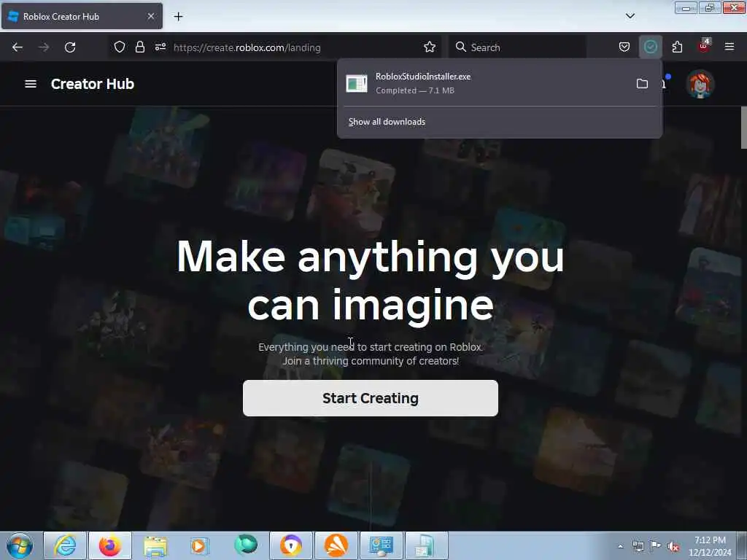Click the page vertical scrollbar thumb
This screenshot has width=747, height=560.
pyautogui.click(x=743, y=128)
